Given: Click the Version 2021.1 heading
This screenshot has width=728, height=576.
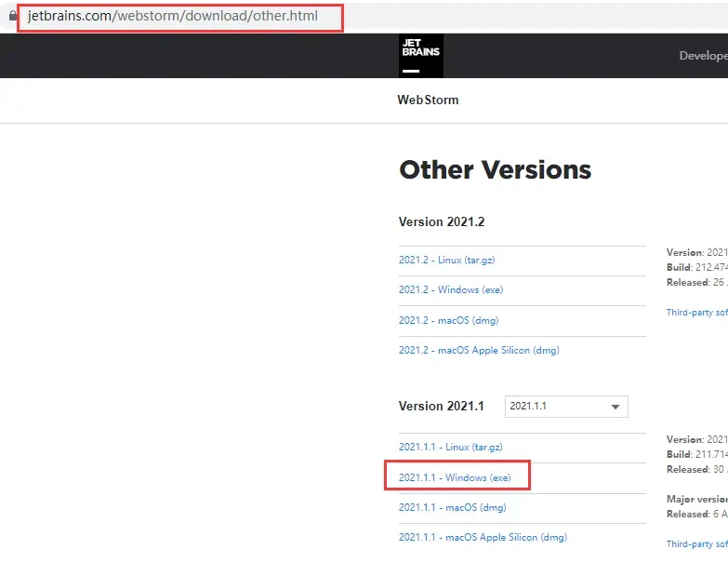Looking at the screenshot, I should (441, 406).
